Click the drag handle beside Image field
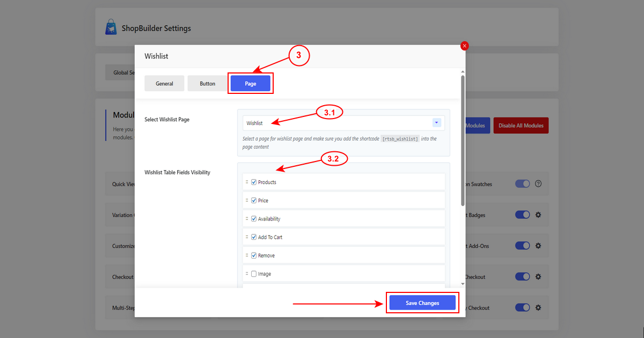644x338 pixels. click(x=247, y=274)
